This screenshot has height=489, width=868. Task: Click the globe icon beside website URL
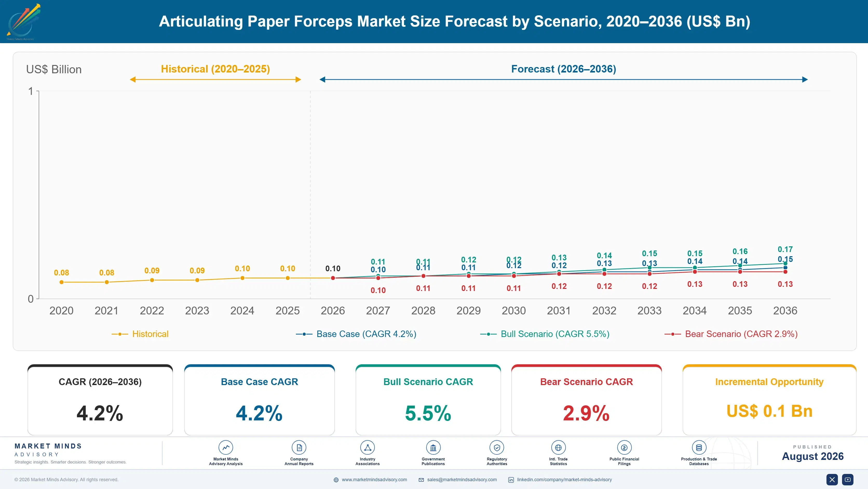pyautogui.click(x=336, y=480)
